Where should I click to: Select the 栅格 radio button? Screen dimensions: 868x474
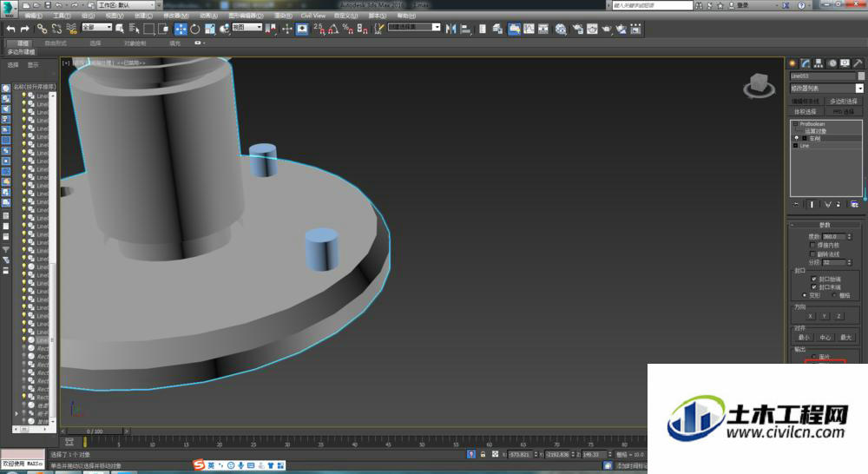834,295
